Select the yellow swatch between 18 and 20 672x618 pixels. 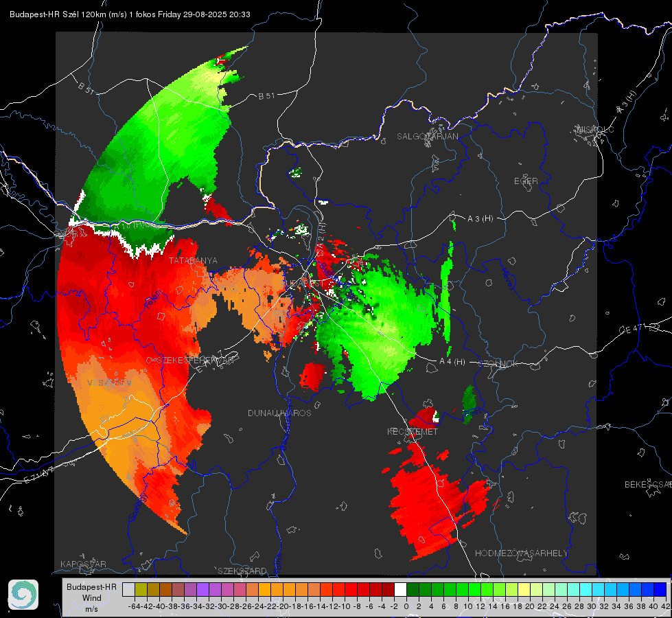tap(524, 590)
